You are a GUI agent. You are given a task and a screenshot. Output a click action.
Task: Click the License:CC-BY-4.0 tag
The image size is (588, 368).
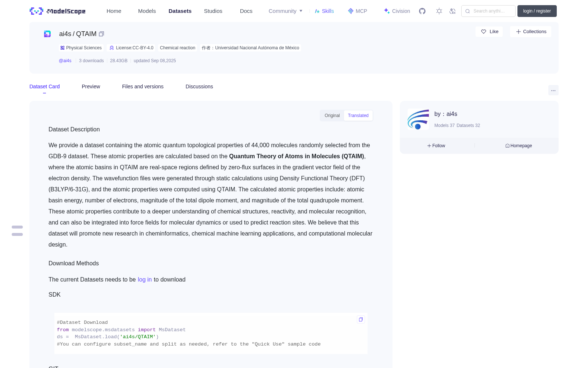click(132, 48)
